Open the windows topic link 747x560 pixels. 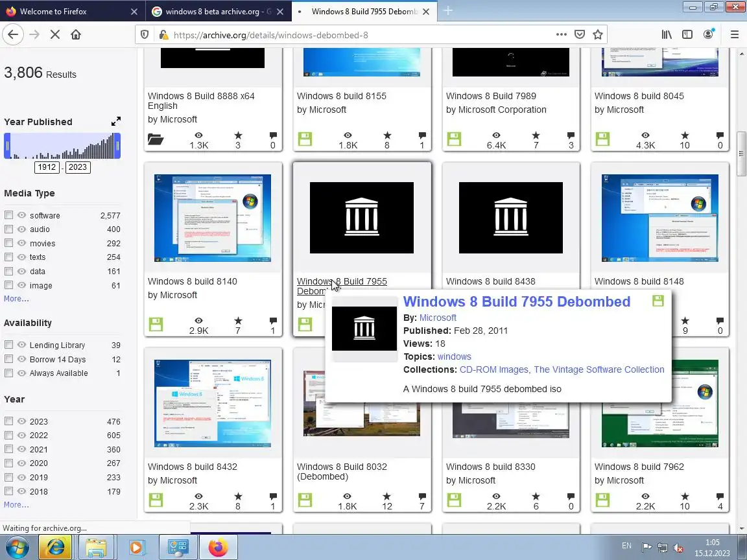click(x=454, y=356)
